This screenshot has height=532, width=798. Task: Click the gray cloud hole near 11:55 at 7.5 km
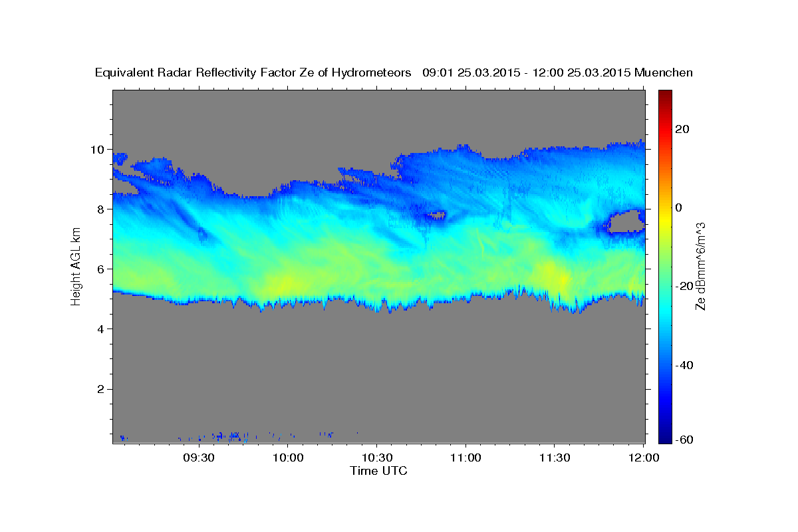tap(627, 221)
